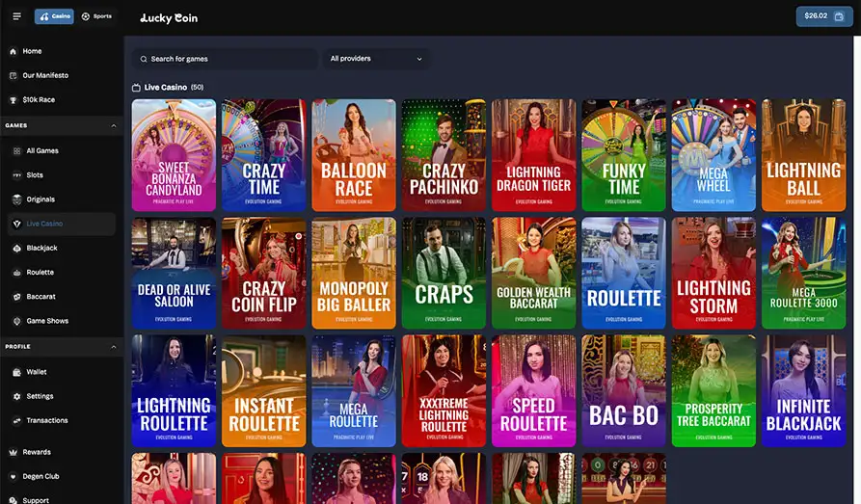Open Speed Roulette game tile
The width and height of the screenshot is (861, 504).
tap(534, 391)
